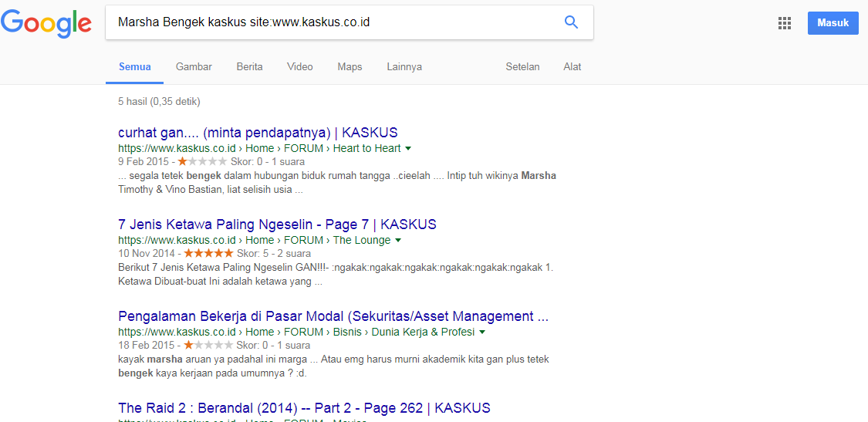Switch to the Berita tab
Screen dimensions: 868x422
pyautogui.click(x=250, y=67)
